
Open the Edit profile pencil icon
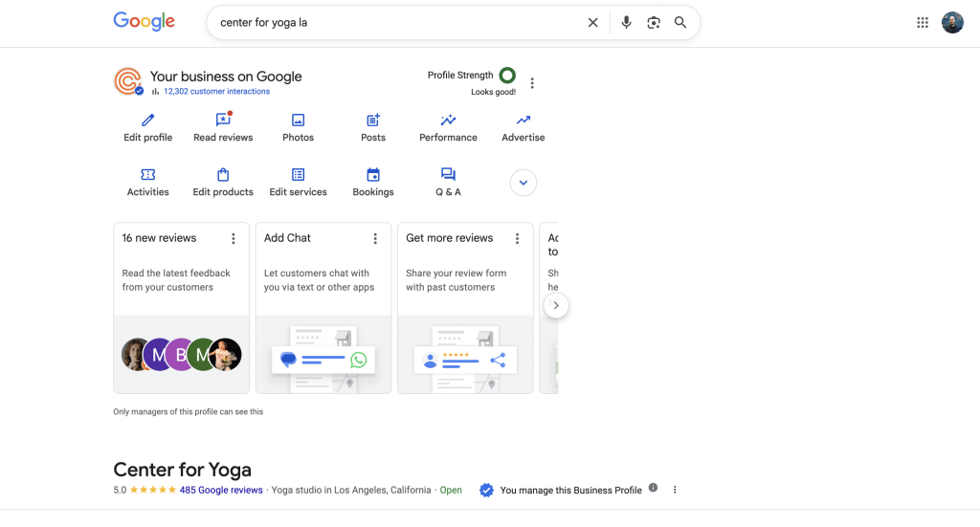(x=147, y=120)
